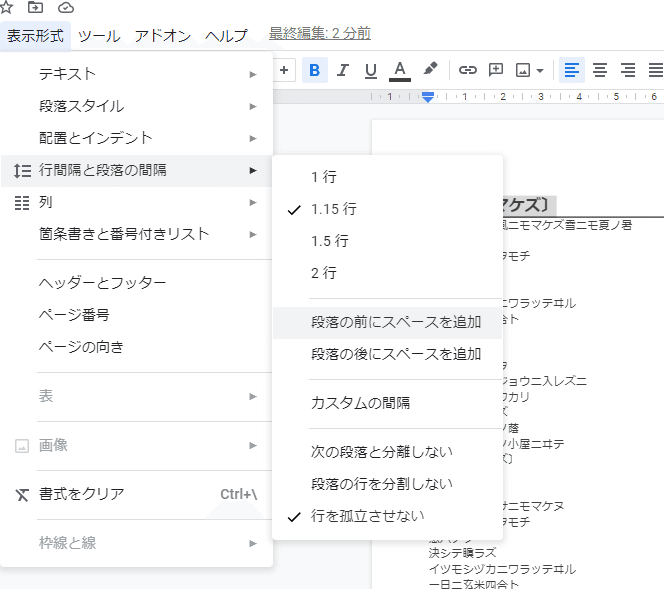Screen dimensions: 664x589
Task: Expand the 列 columns submenu
Action: 137,203
